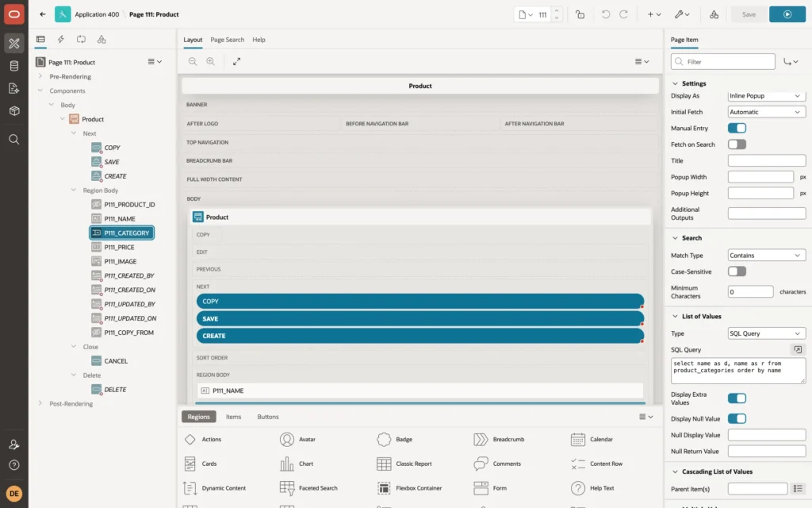Expand the layout panel to full size
Image resolution: width=812 pixels, height=508 pixels.
(x=236, y=61)
